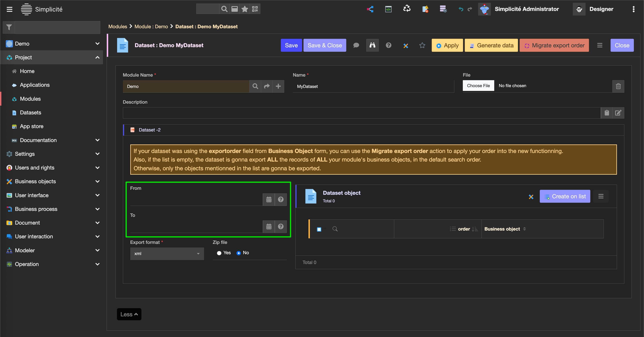Click Create on list button

pos(565,197)
